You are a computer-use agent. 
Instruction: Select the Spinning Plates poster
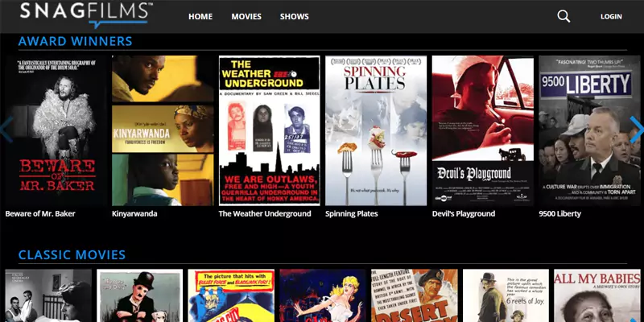click(376, 130)
